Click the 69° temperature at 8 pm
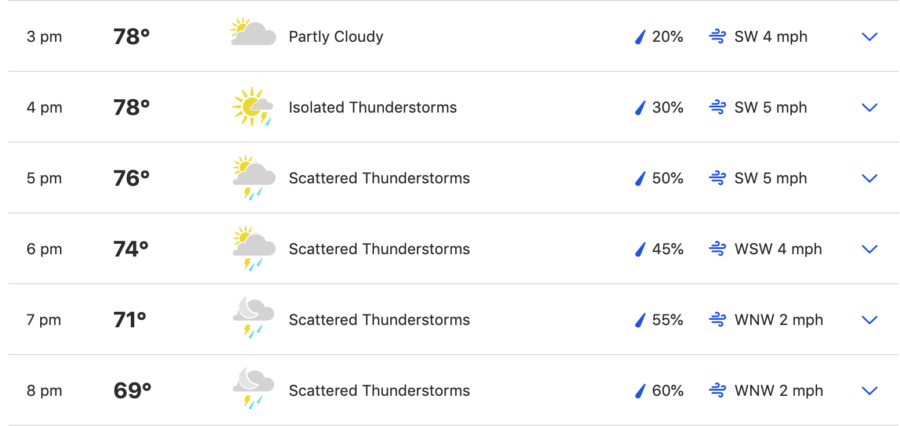 132,391
